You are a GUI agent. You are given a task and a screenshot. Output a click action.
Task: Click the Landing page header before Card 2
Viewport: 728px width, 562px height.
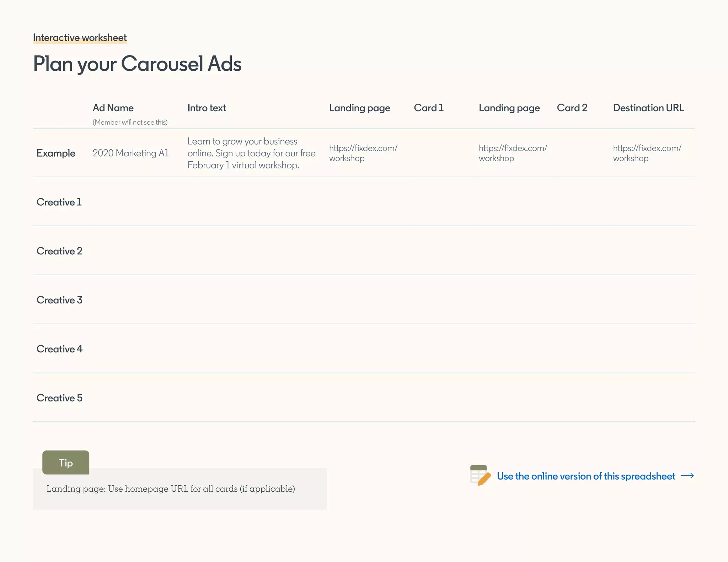(x=509, y=108)
